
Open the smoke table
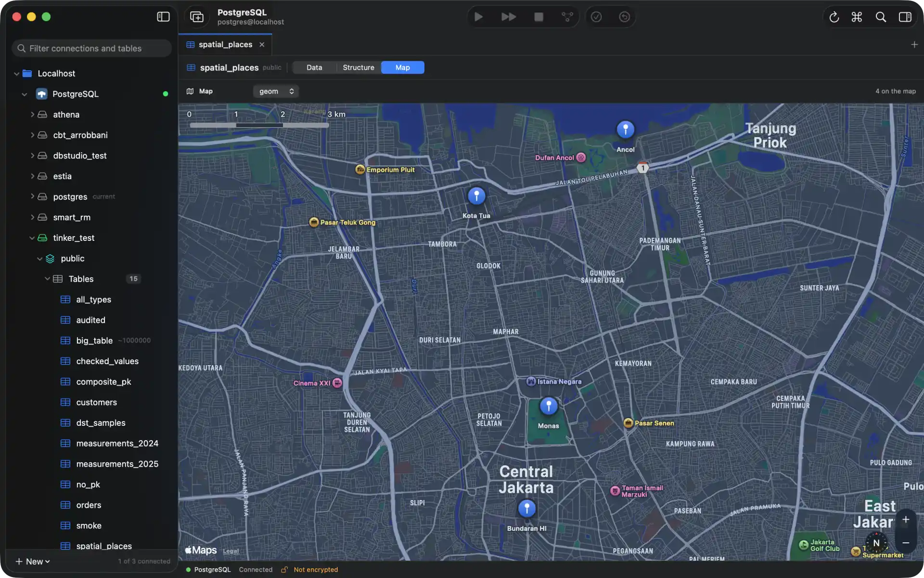[x=89, y=525]
